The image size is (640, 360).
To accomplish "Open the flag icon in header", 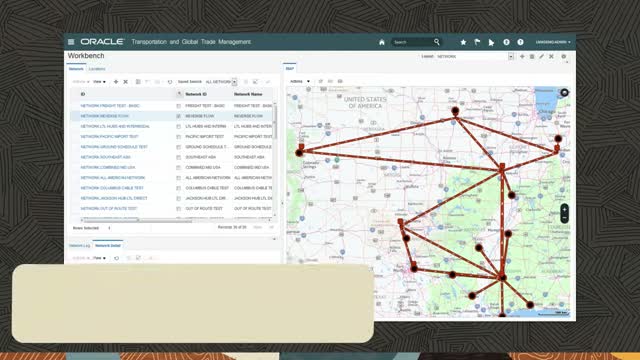I will (x=477, y=42).
